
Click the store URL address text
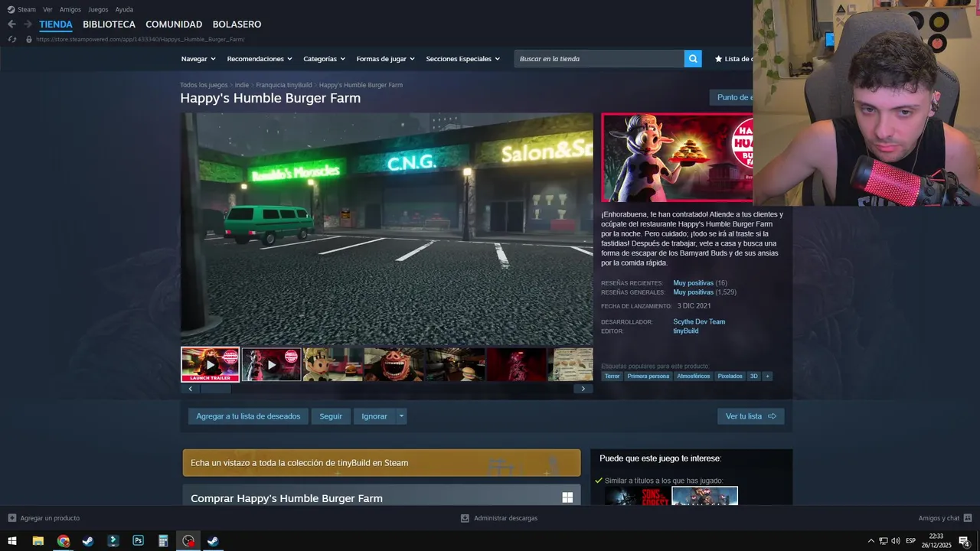tap(140, 39)
